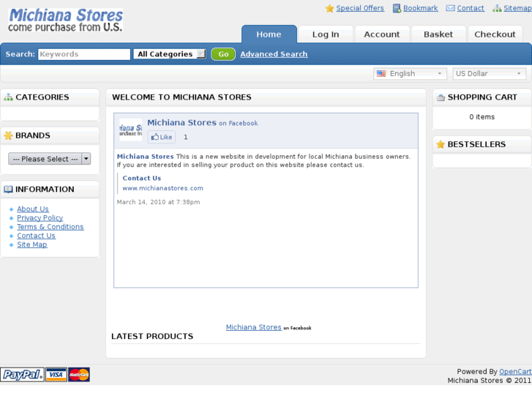
Task: Switch to the Home tab
Action: coord(269,34)
